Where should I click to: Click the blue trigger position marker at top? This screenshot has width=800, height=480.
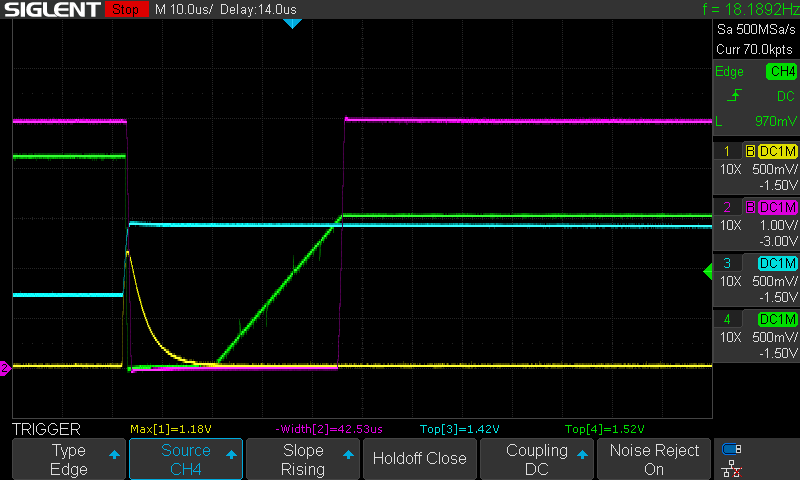292,23
